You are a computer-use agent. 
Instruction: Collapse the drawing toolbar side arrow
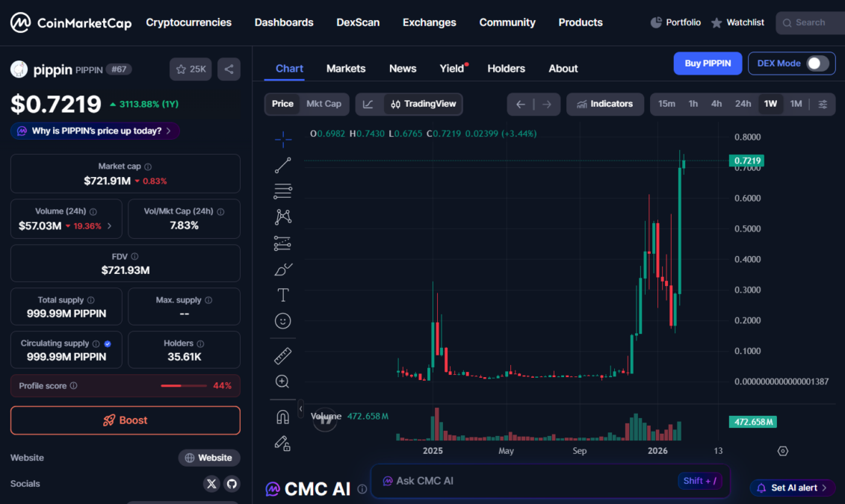point(300,408)
